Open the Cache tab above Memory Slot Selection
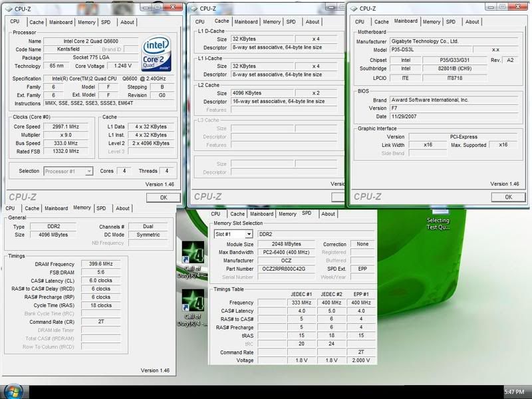This screenshot has height=399, width=532. point(237,214)
